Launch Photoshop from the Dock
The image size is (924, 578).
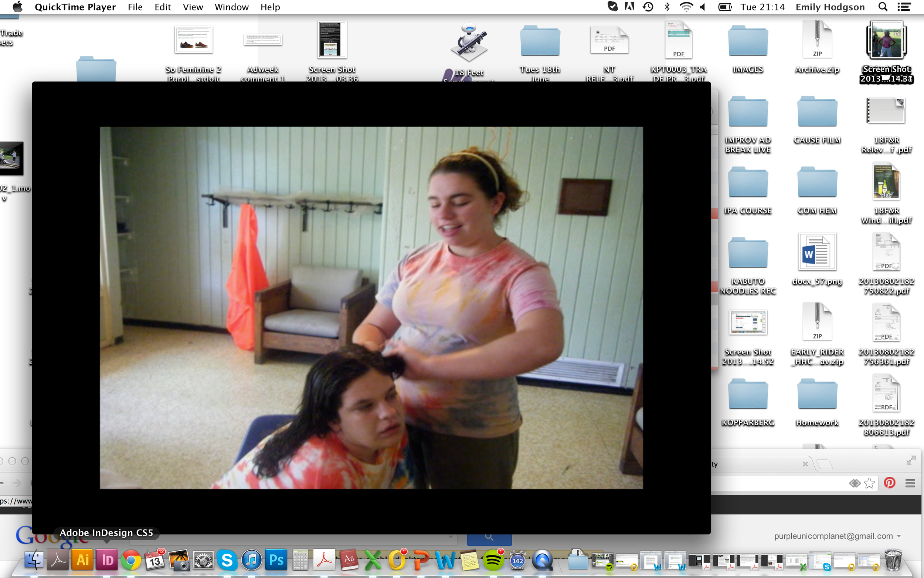click(276, 559)
